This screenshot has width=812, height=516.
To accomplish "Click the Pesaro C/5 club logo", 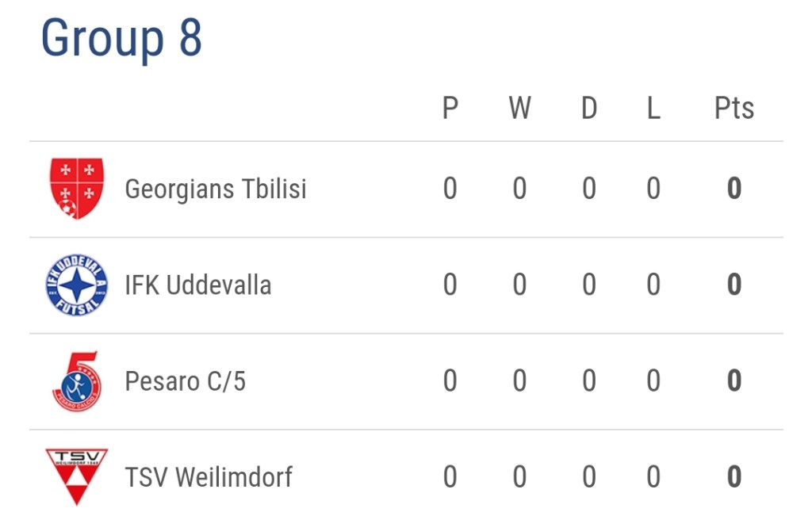I will click(x=76, y=381).
